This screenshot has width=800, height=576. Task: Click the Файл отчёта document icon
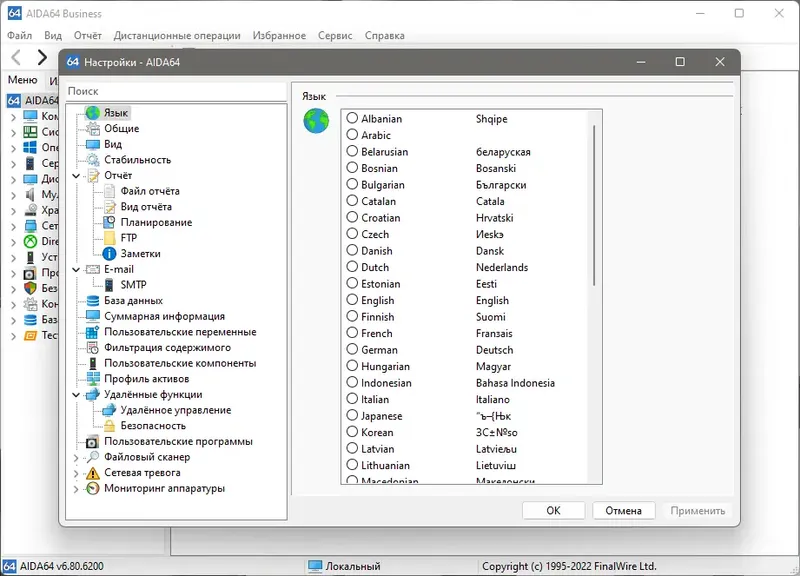click(x=109, y=191)
